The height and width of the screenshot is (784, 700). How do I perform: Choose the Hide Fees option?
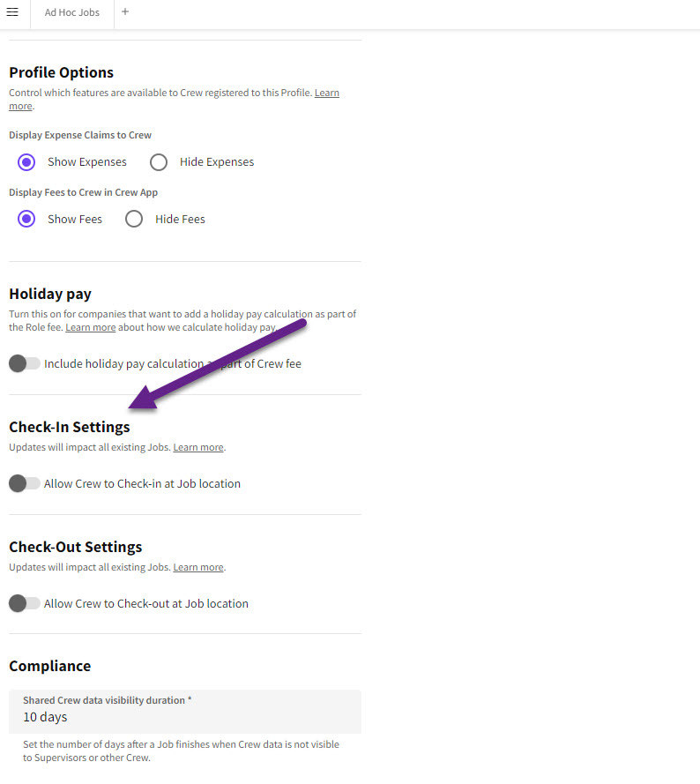click(x=134, y=220)
